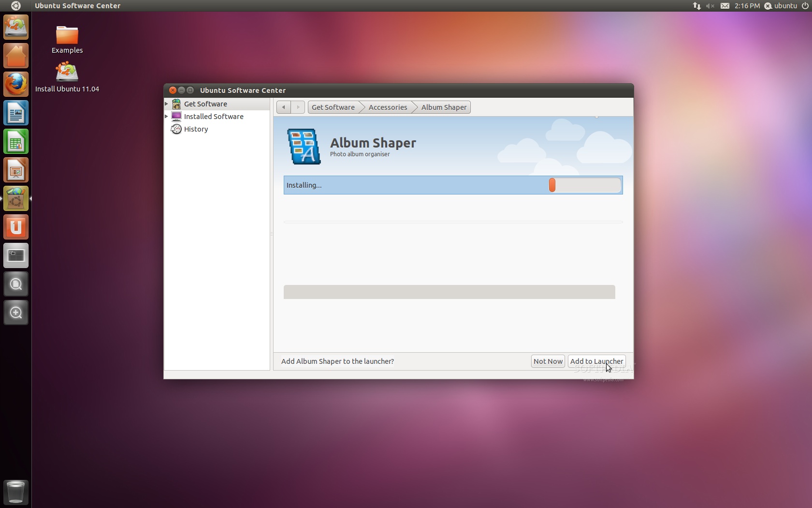Select Get Software in the sidebar

coord(217,104)
